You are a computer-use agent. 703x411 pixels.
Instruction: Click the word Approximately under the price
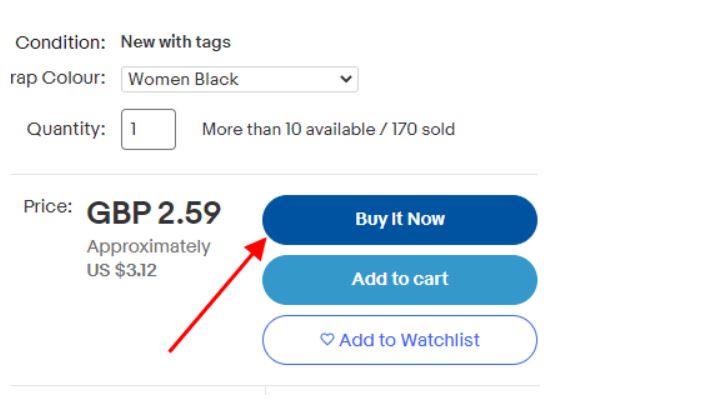pos(148,246)
